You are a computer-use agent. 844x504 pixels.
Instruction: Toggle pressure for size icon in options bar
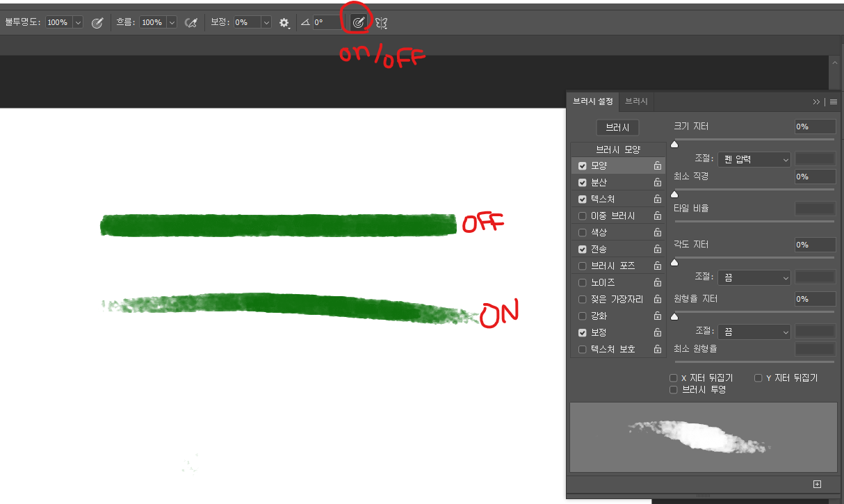[x=358, y=22]
